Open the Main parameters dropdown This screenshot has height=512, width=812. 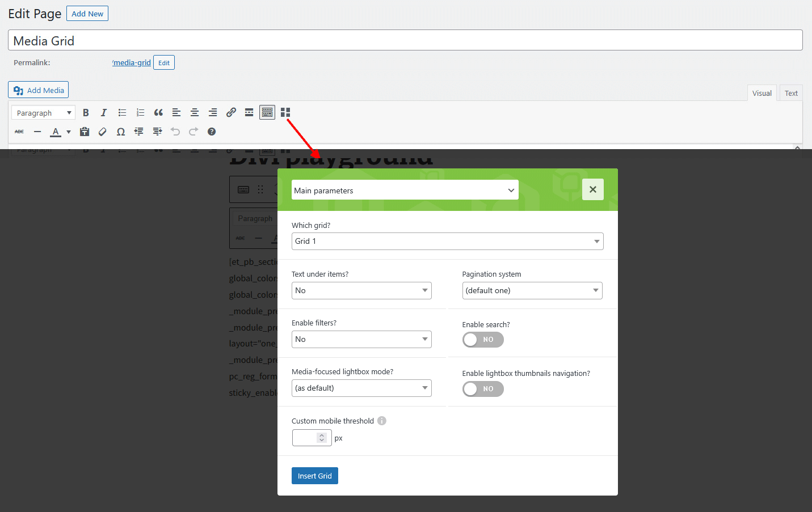(x=405, y=191)
